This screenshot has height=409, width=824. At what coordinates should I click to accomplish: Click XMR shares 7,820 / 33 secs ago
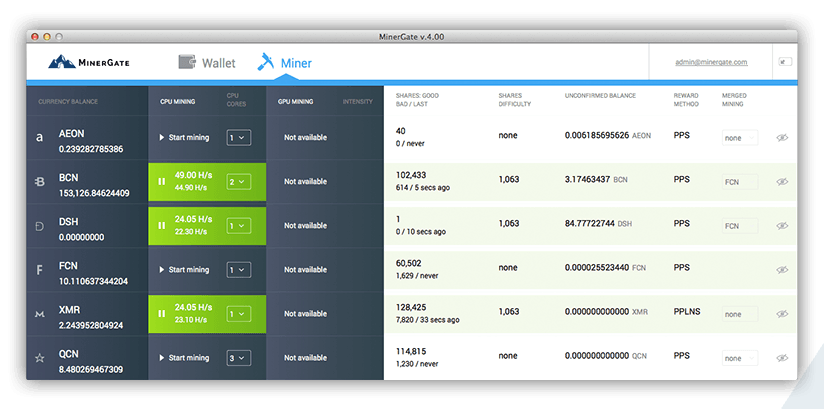pos(427,320)
